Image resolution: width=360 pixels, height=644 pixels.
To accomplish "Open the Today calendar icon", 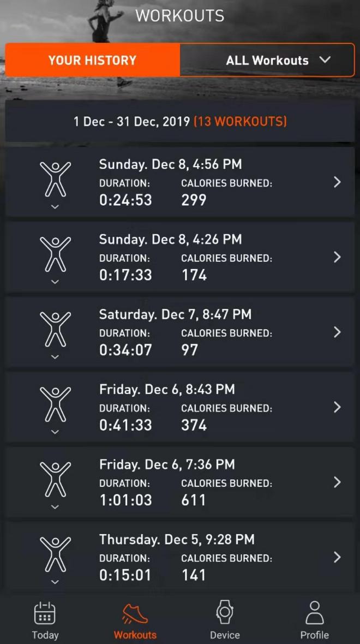I will pyautogui.click(x=45, y=613).
